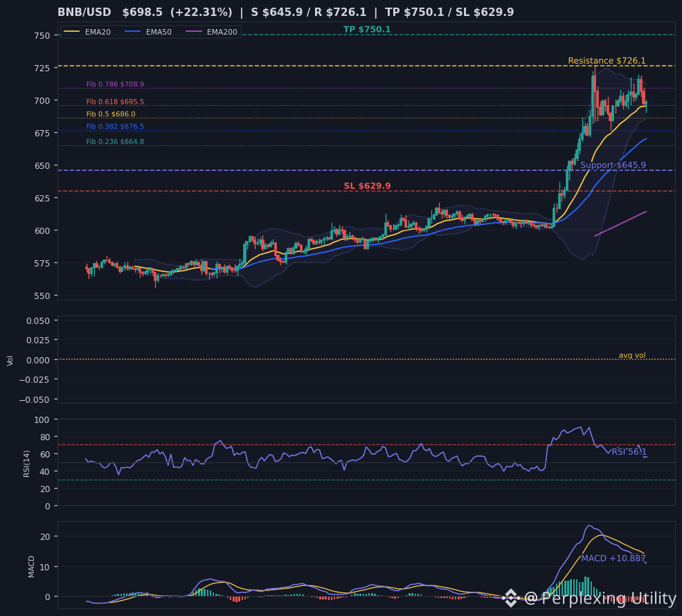Click the Resistance $726.1 label

607,61
